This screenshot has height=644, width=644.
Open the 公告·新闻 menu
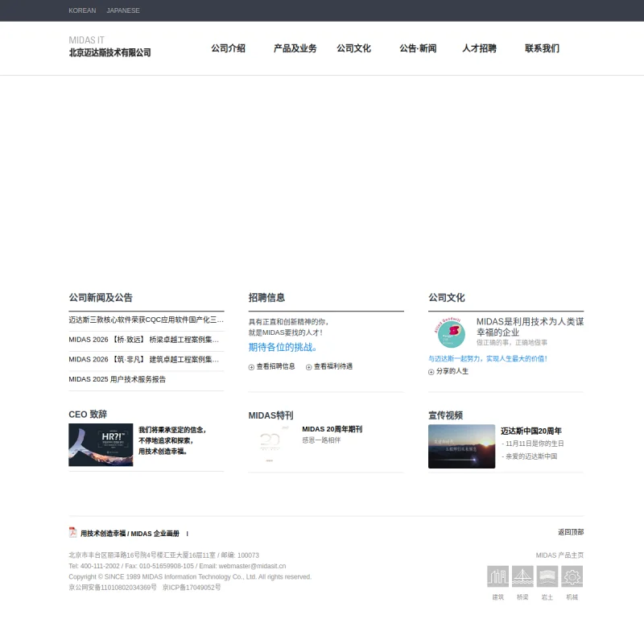click(x=418, y=48)
